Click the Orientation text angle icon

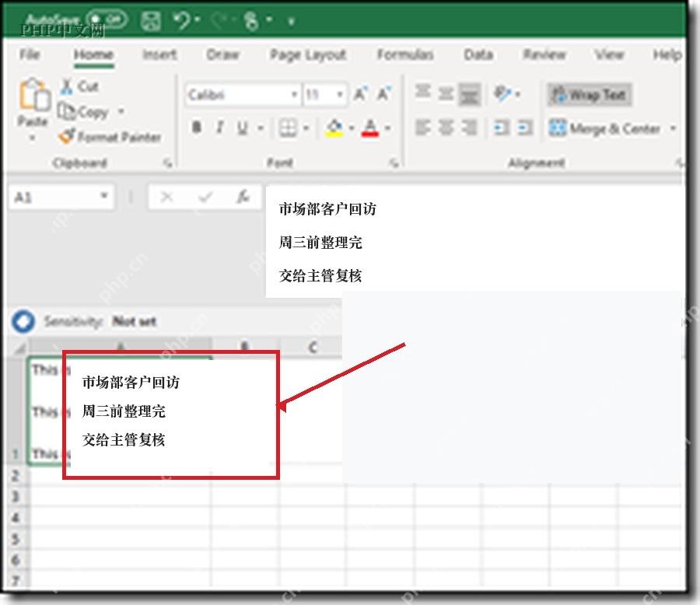tap(503, 94)
